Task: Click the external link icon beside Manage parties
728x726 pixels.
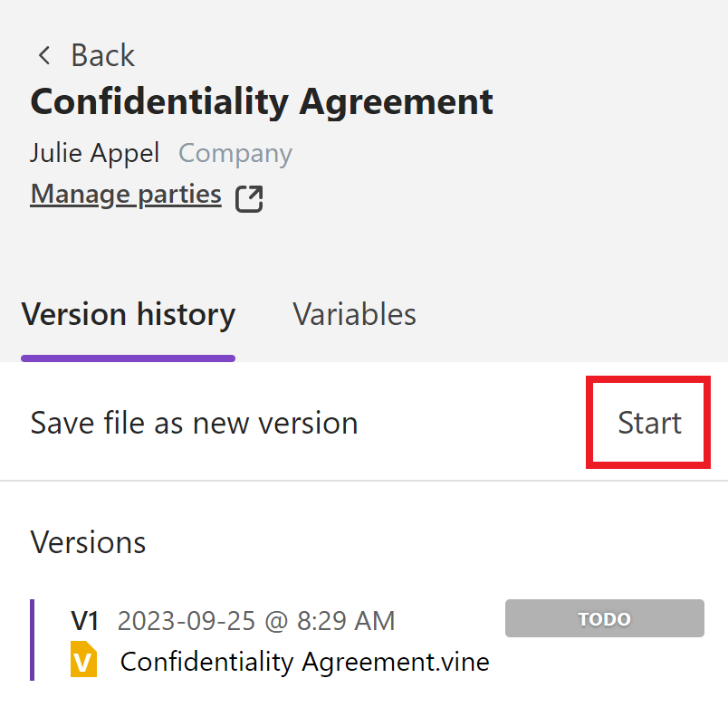Action: 249,198
